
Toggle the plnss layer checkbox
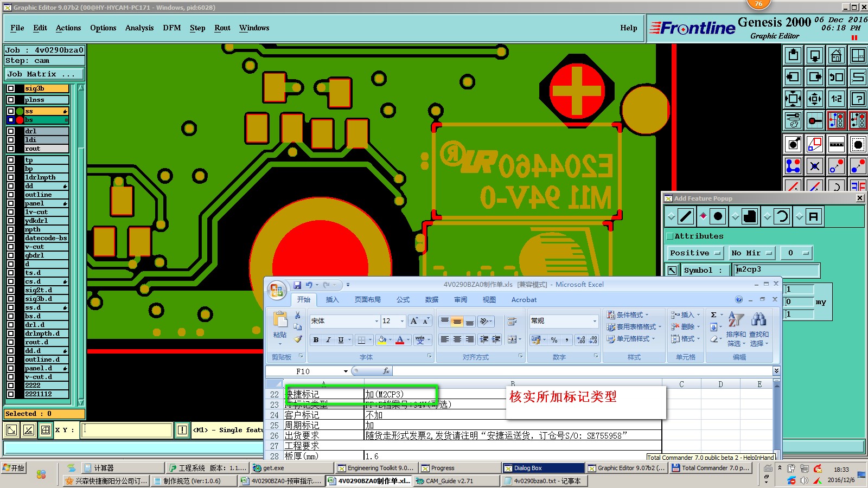(11, 100)
